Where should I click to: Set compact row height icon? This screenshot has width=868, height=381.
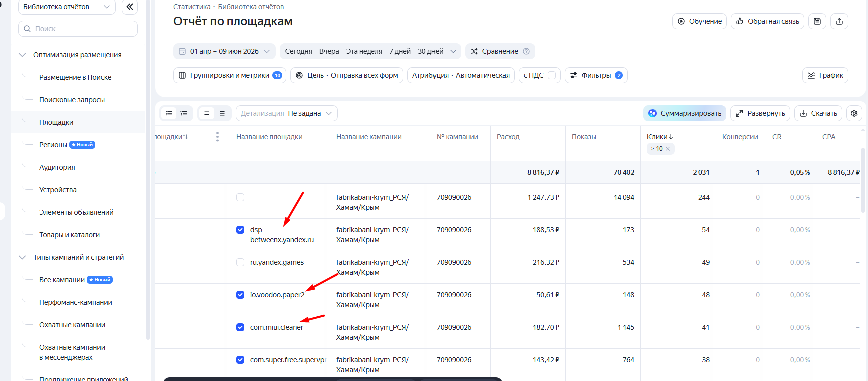coord(206,113)
